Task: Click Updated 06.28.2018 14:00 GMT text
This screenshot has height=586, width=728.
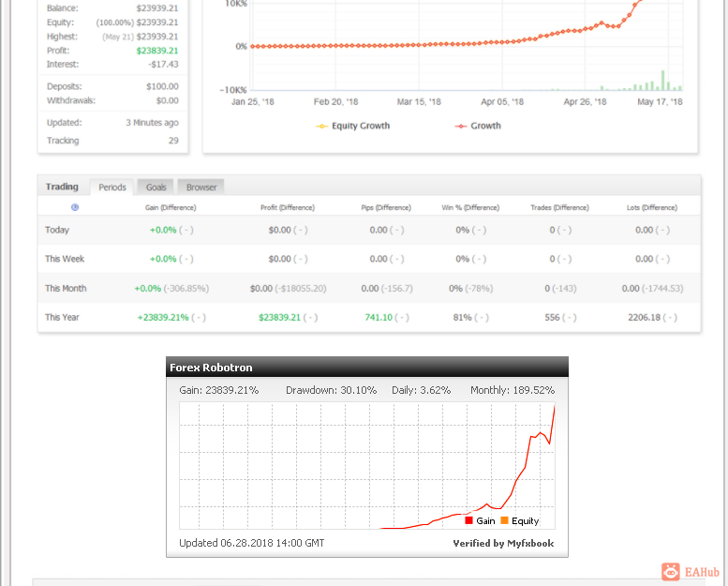Action: pos(252,543)
